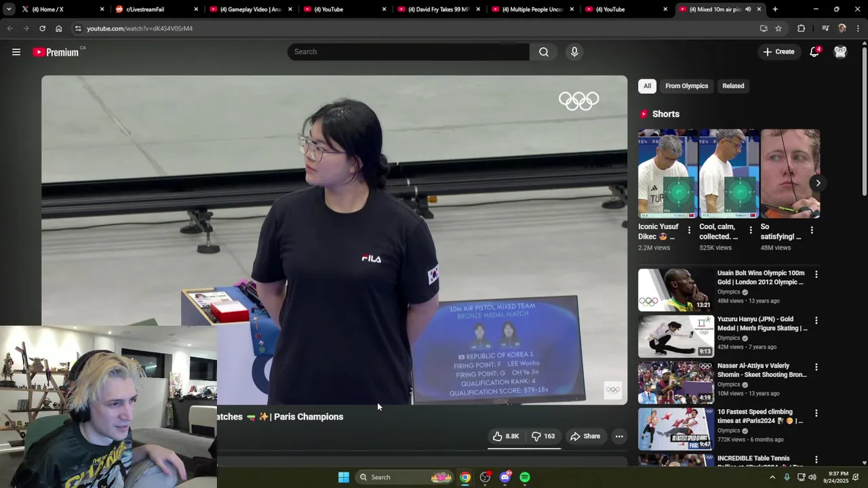The height and width of the screenshot is (488, 868).
Task: Click the magnifying glass search button
Action: (544, 52)
